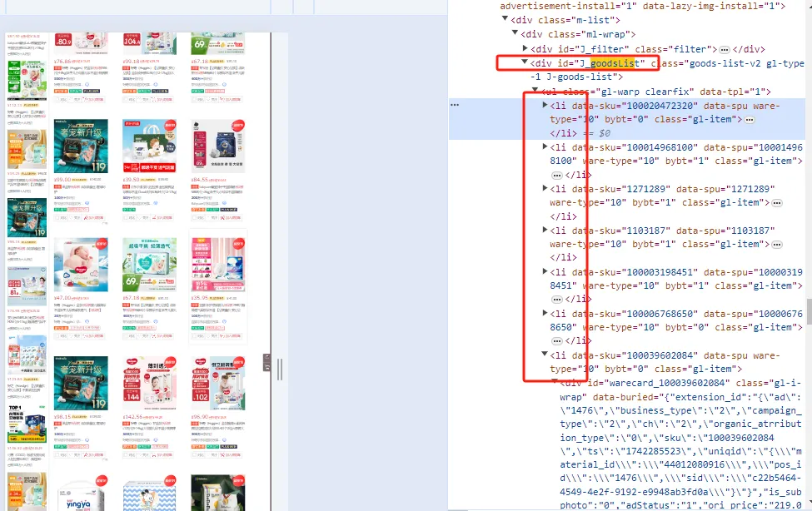The height and width of the screenshot is (511, 812).
Task: Expand the div id="J_filter" node
Action: click(526, 48)
